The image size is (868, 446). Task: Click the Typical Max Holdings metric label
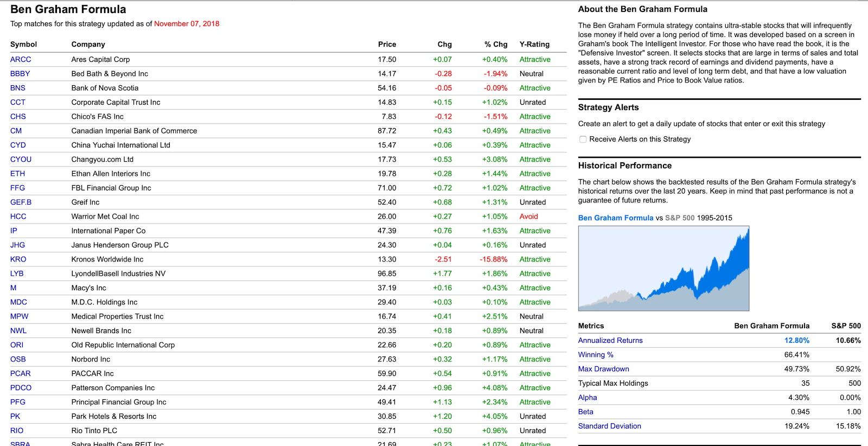coord(613,384)
